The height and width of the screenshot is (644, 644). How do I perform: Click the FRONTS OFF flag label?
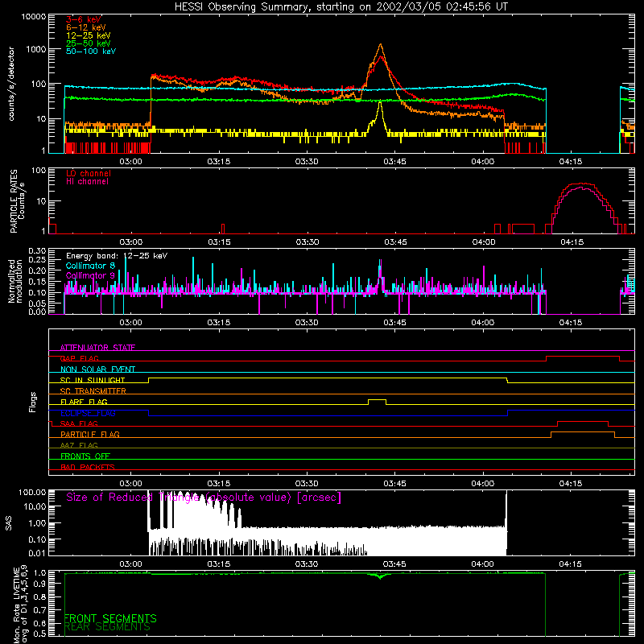tap(85, 456)
